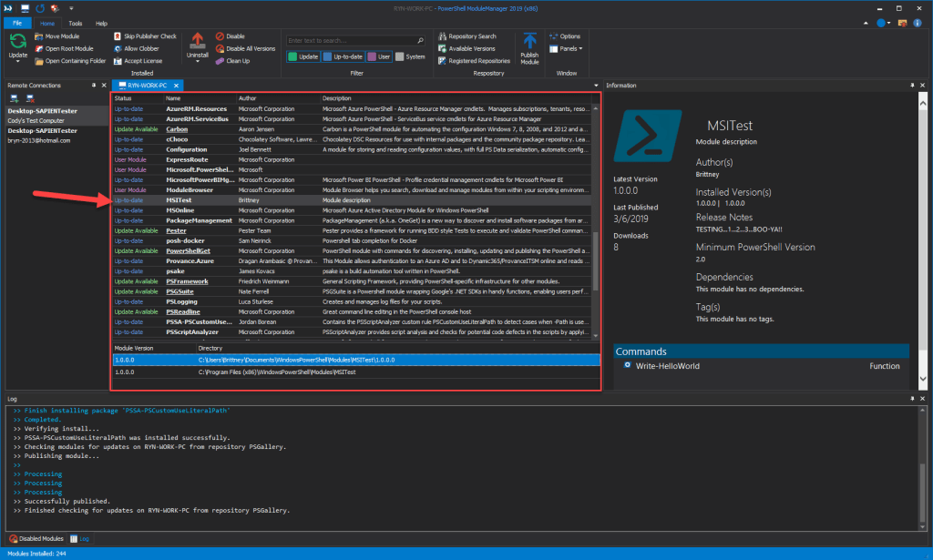The width and height of the screenshot is (933, 560).
Task: Pin the Remote Connections panel
Action: click(x=94, y=86)
